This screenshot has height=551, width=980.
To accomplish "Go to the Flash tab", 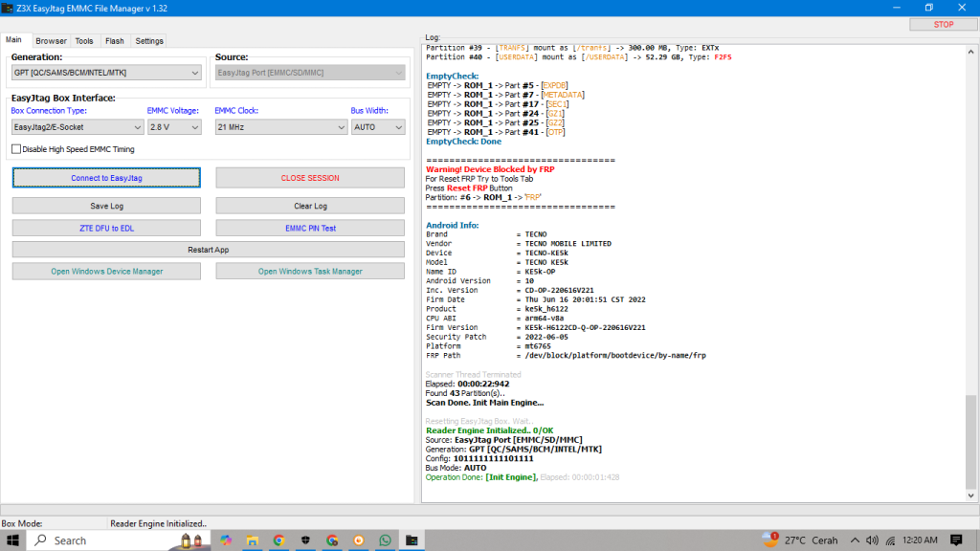I will [x=115, y=41].
